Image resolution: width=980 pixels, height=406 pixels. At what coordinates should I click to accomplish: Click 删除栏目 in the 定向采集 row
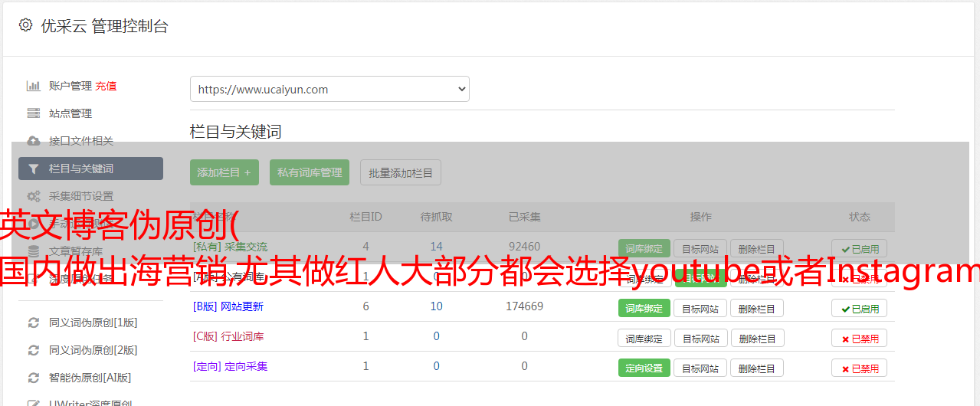(757, 368)
